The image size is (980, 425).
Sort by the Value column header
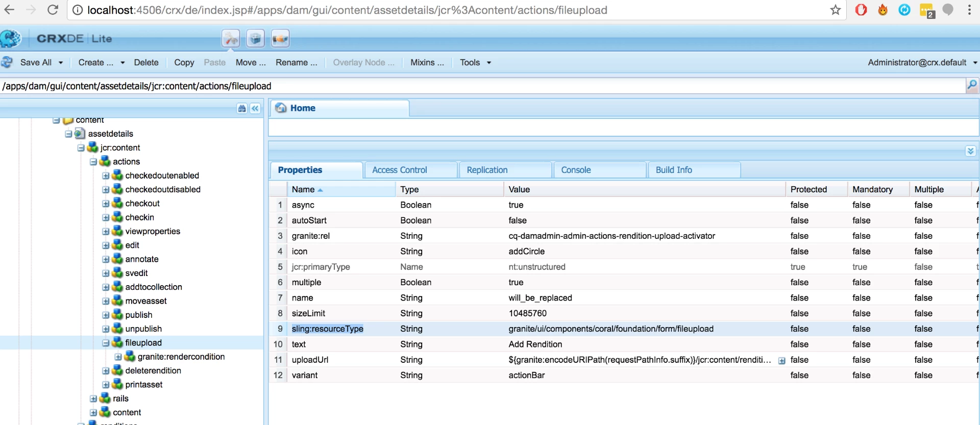point(645,189)
